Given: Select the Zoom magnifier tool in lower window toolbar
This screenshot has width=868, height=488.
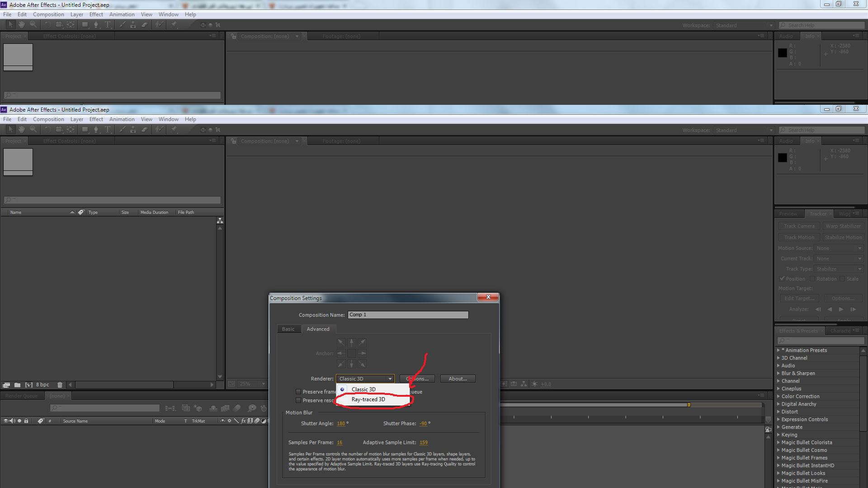Looking at the screenshot, I should (x=33, y=130).
